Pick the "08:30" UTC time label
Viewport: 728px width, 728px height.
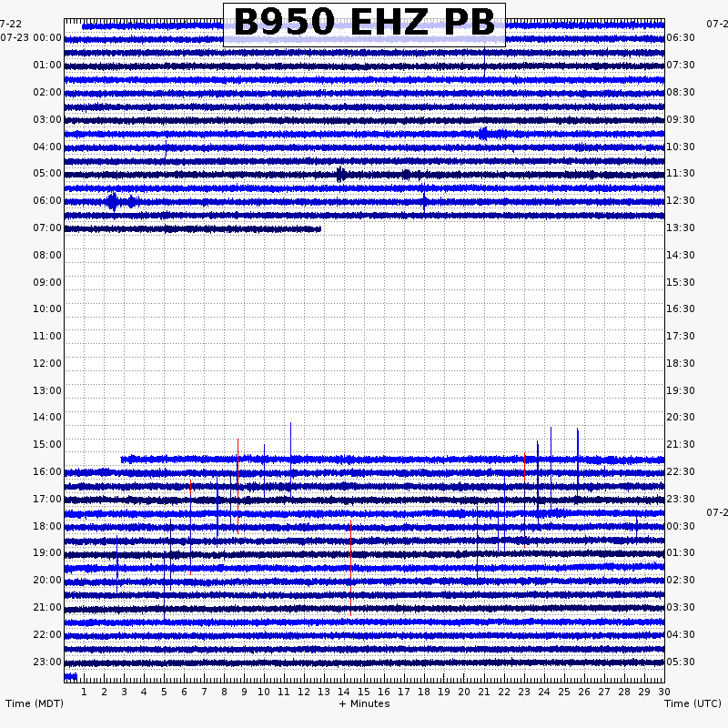tap(681, 93)
